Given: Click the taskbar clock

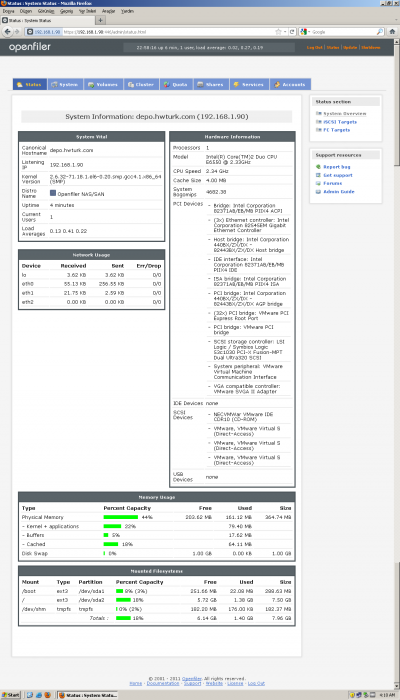Looking at the screenshot, I should (387, 696).
